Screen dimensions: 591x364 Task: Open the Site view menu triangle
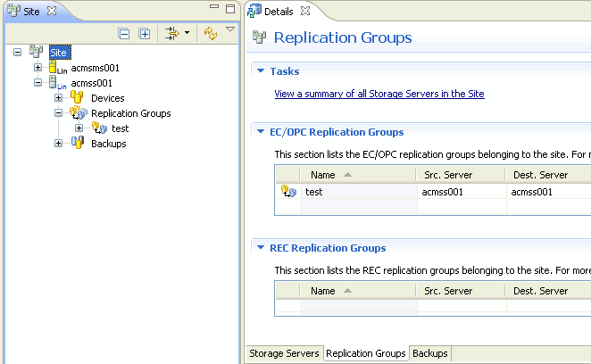click(x=230, y=29)
